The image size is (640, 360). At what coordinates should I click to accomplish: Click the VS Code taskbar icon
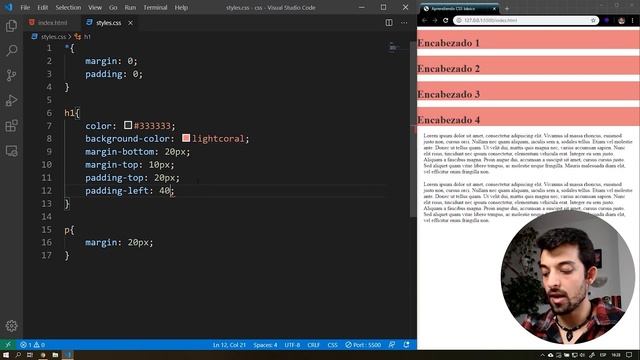68,355
